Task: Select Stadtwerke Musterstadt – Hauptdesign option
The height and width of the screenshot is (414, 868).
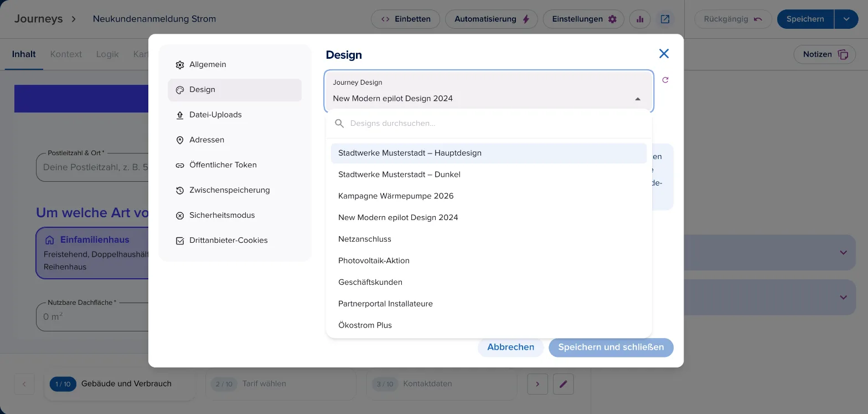Action: [x=489, y=153]
